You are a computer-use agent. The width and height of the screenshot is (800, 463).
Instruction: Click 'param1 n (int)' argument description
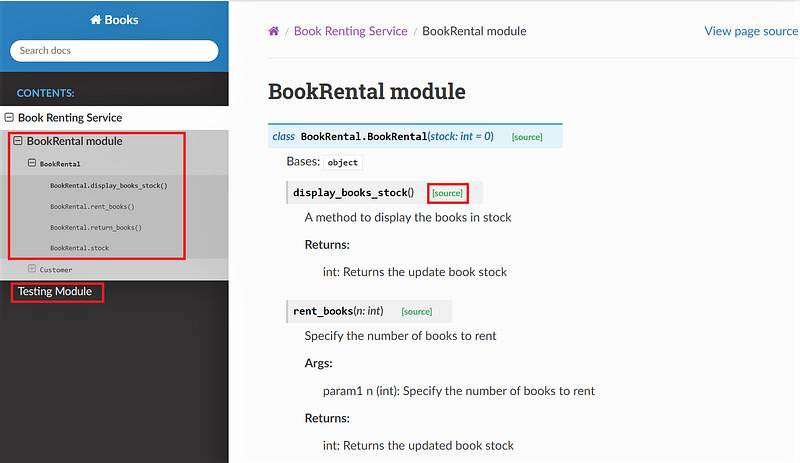[x=459, y=391]
